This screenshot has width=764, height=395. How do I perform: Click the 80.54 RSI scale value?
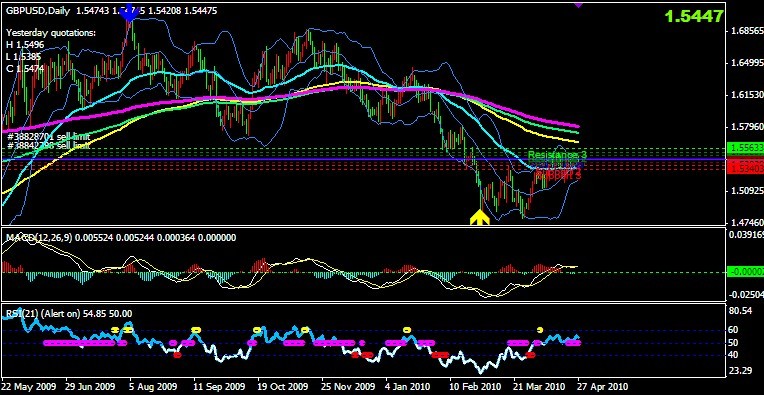pyautogui.click(x=741, y=311)
